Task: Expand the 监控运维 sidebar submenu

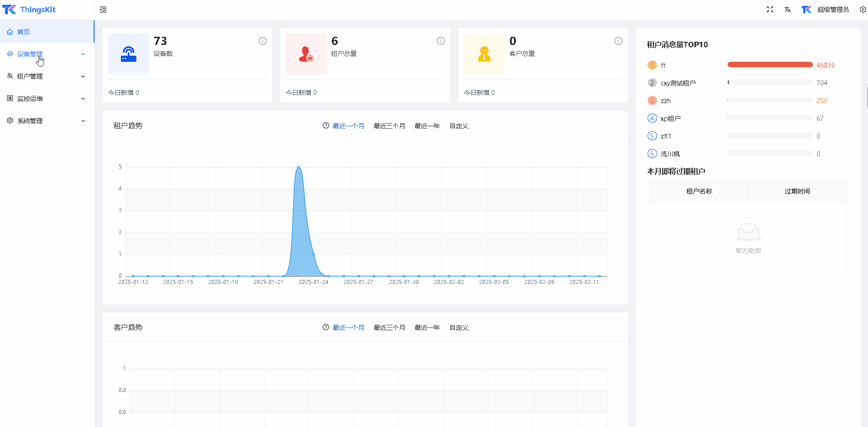Action: [x=45, y=99]
